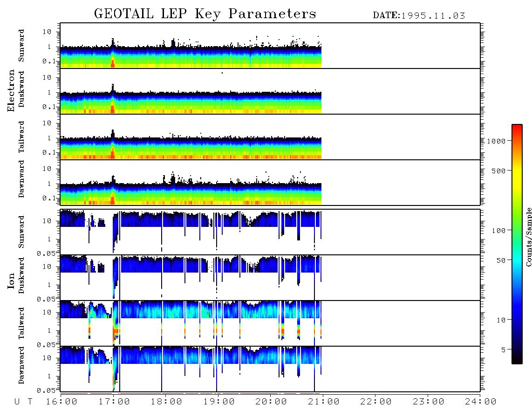Click the '23:00' time tick label

click(x=429, y=402)
